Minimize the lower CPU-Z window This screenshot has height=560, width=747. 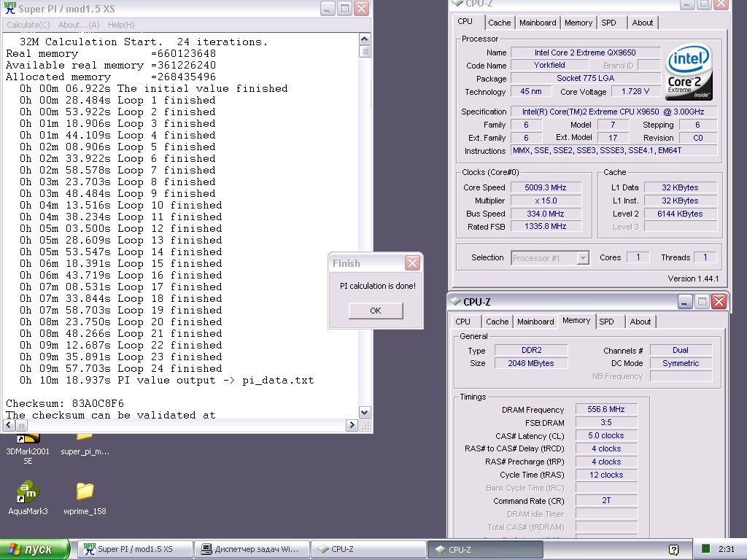pos(684,301)
